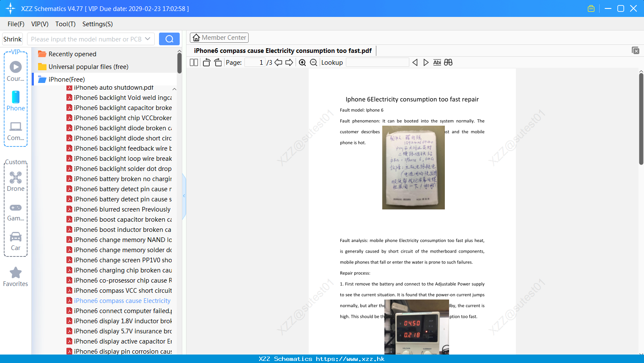This screenshot has height=363, width=644.
Task: Find previous lookup match triangle
Action: (415, 63)
